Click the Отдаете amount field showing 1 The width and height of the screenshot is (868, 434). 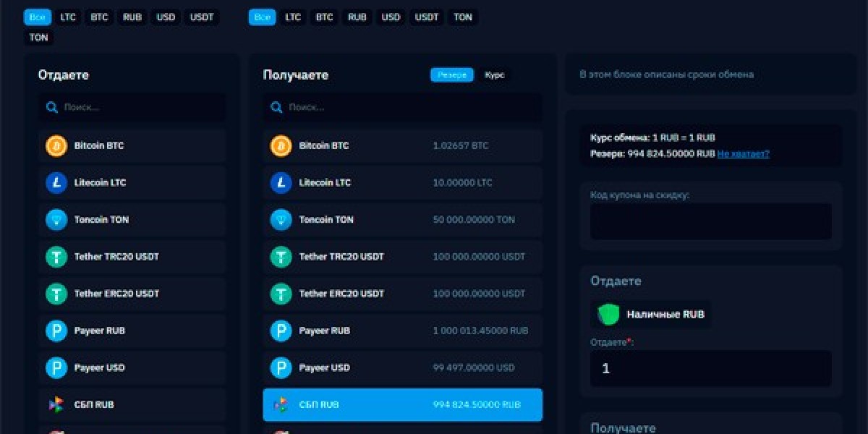coord(710,368)
